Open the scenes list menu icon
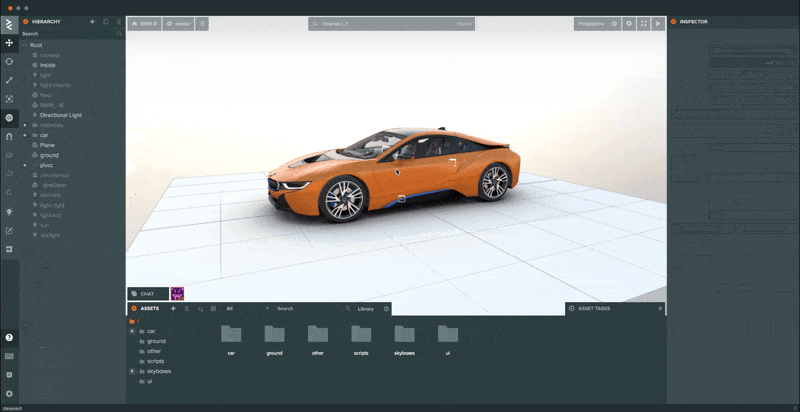Viewport: 800px width, 412px height. coord(202,24)
